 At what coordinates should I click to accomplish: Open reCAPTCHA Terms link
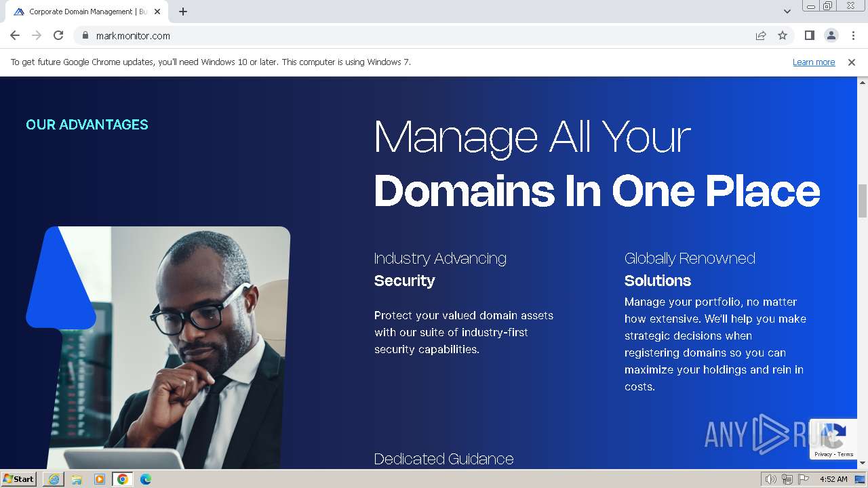pos(846,454)
